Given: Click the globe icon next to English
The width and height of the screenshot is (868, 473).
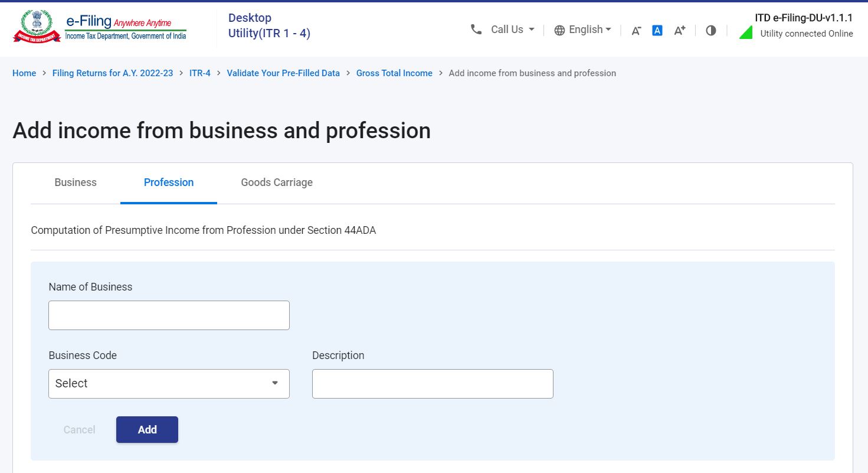Looking at the screenshot, I should coord(558,30).
